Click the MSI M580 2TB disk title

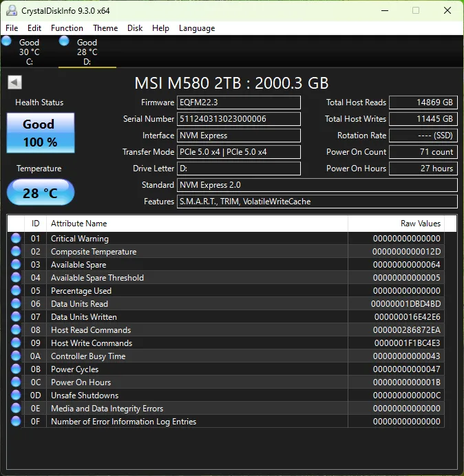tap(231, 83)
